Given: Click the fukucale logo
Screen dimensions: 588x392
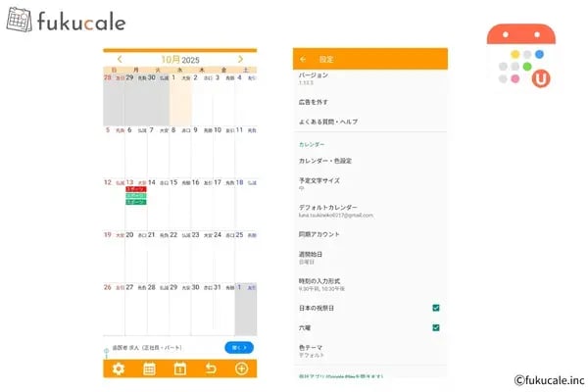Looking at the screenshot, I should click(x=66, y=21).
